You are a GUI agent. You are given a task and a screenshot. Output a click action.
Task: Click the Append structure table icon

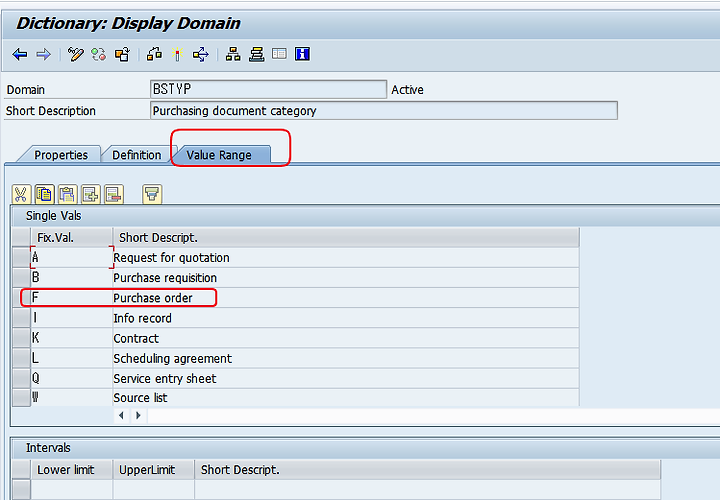[x=279, y=54]
